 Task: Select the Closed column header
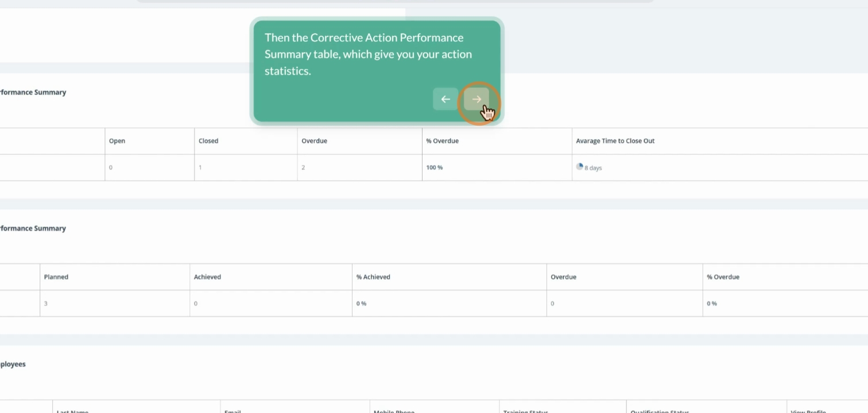pyautogui.click(x=208, y=141)
